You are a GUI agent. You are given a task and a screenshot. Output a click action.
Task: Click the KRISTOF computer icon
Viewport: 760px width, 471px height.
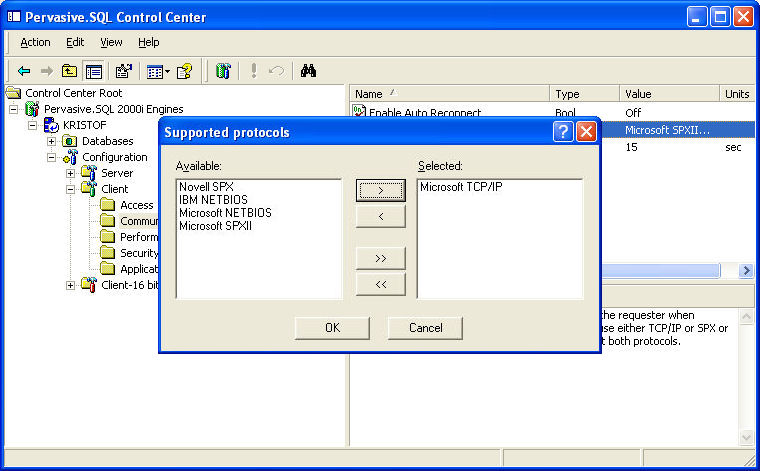[51, 125]
